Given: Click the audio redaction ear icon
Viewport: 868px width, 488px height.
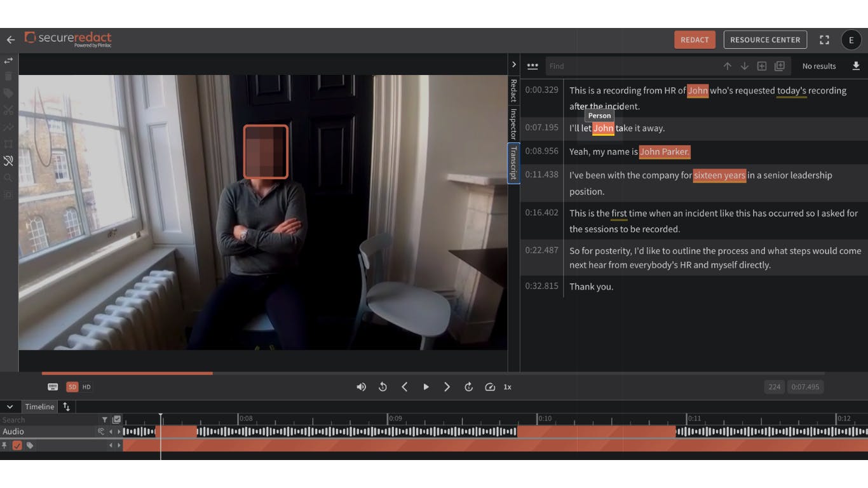Looking at the screenshot, I should (x=8, y=161).
